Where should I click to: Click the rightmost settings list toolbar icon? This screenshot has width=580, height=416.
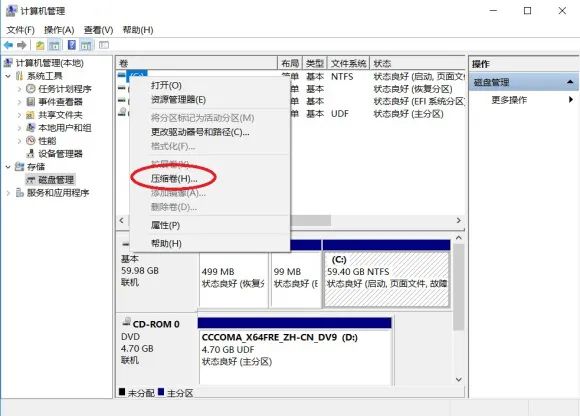tap(104, 45)
